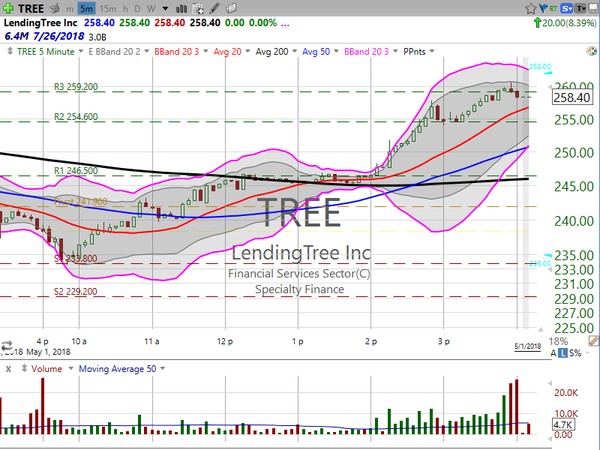Select the 5m timeframe button
The width and height of the screenshot is (600, 450).
(x=86, y=8)
